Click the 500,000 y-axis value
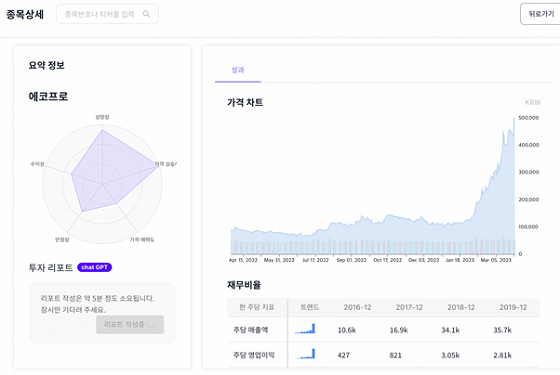 point(529,118)
